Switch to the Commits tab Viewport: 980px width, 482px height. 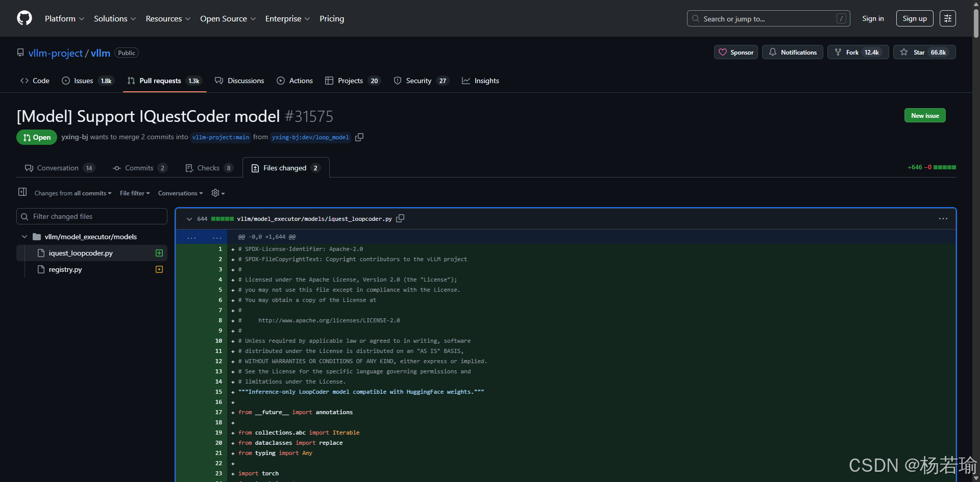pos(138,167)
